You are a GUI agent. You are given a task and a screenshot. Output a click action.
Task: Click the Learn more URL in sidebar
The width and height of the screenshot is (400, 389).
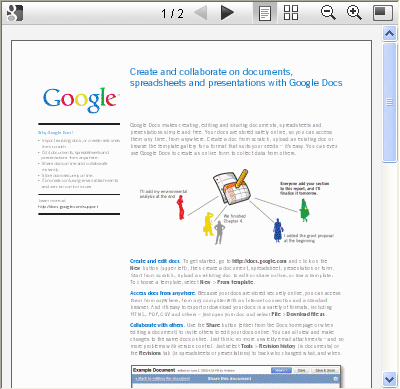[x=68, y=207]
